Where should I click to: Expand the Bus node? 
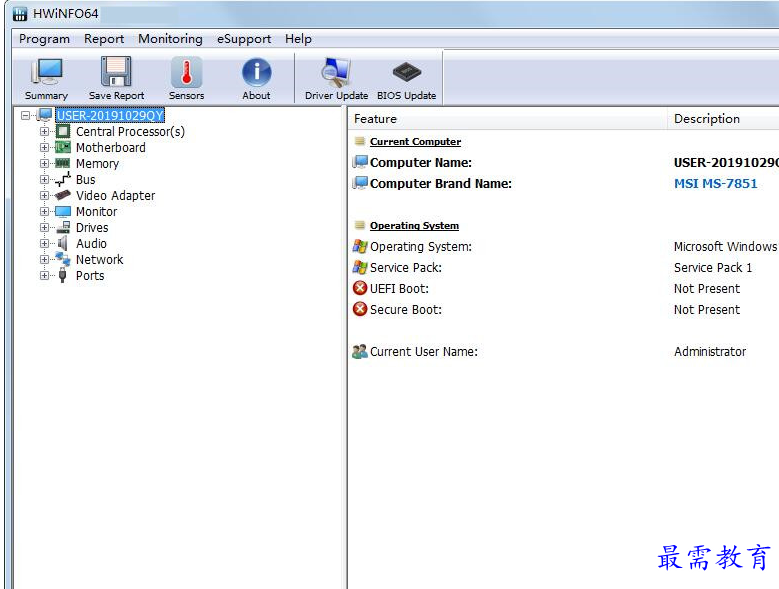pos(44,179)
